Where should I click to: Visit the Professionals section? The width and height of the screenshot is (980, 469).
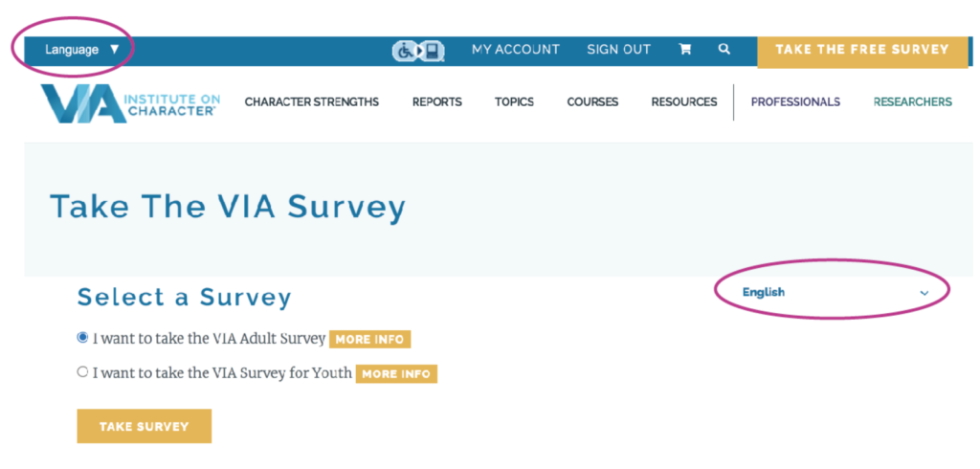point(795,101)
